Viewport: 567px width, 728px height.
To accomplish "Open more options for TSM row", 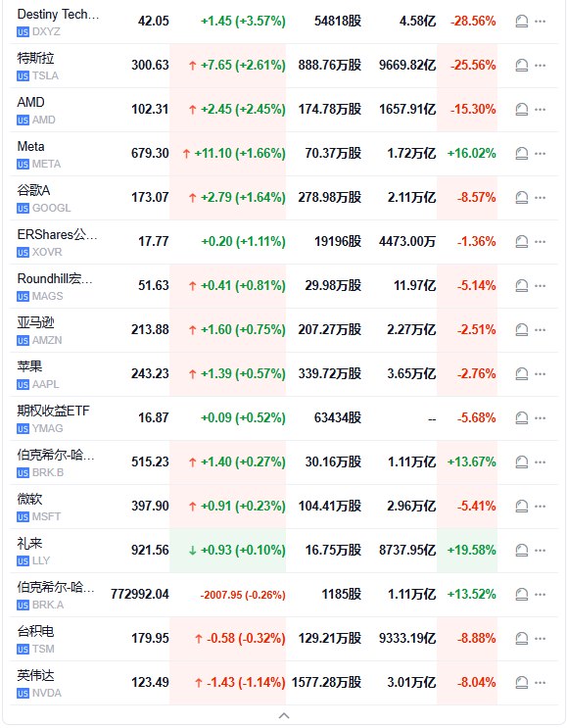I will pyautogui.click(x=541, y=639).
